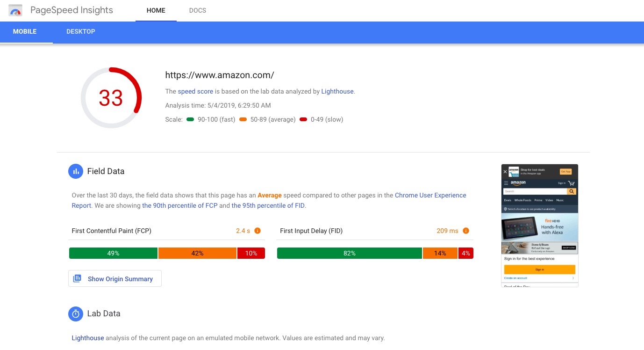Viewport: 644px width, 350px height.
Task: Open the FCP info tooltip icon
Action: [258, 230]
